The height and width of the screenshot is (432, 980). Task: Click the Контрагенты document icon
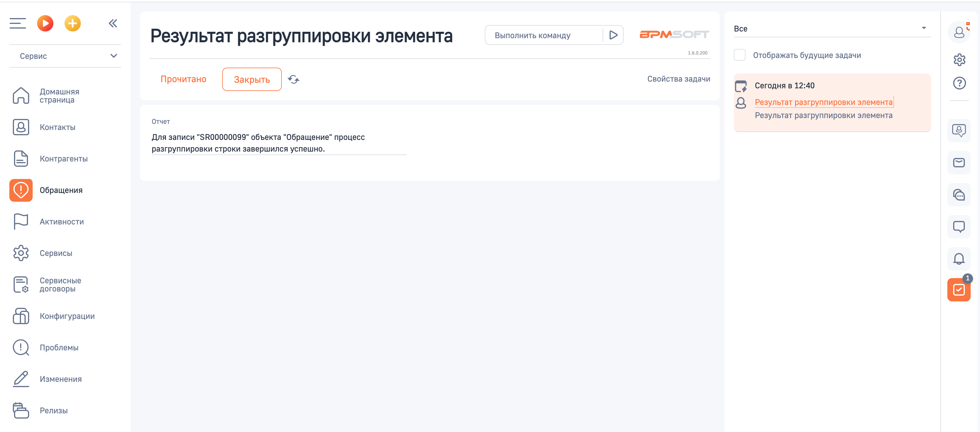point(21,159)
